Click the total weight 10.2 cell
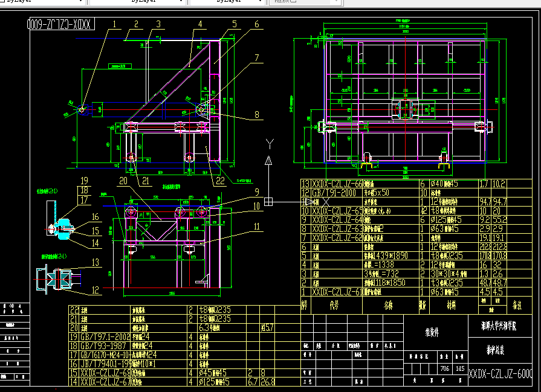 499,184
